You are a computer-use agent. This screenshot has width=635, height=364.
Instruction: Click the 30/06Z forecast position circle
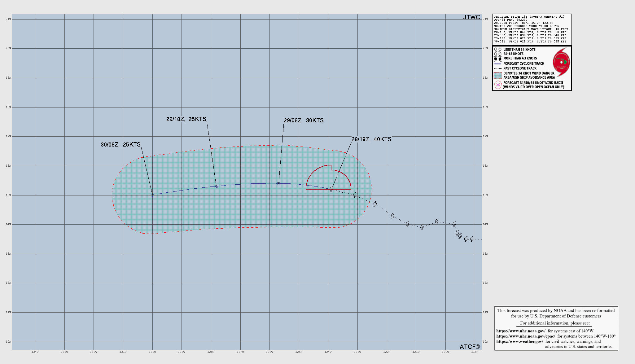point(152,195)
